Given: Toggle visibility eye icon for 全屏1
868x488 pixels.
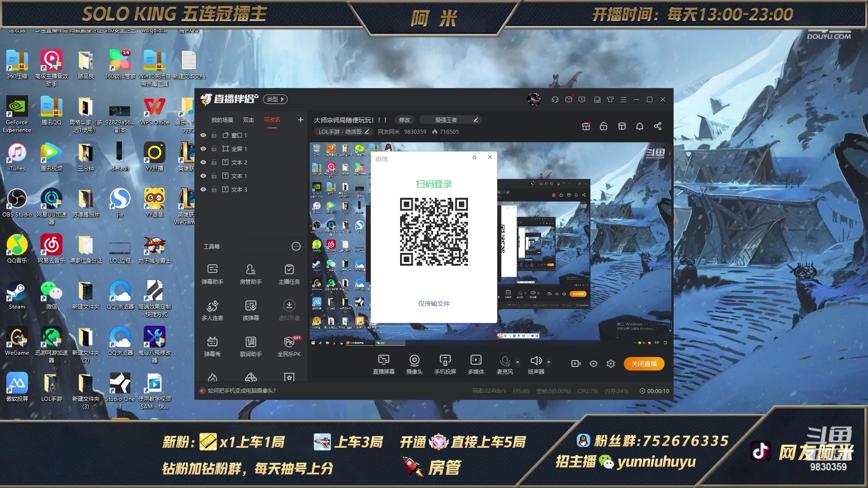Looking at the screenshot, I should click(203, 148).
